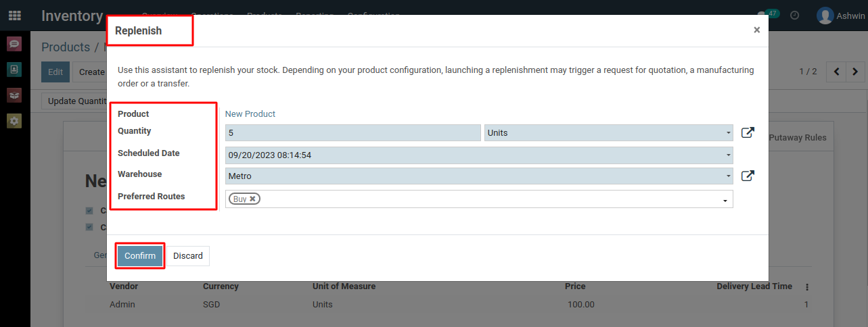Toggle the second product checkbox behind dialog
This screenshot has height=327, width=868.
click(89, 227)
